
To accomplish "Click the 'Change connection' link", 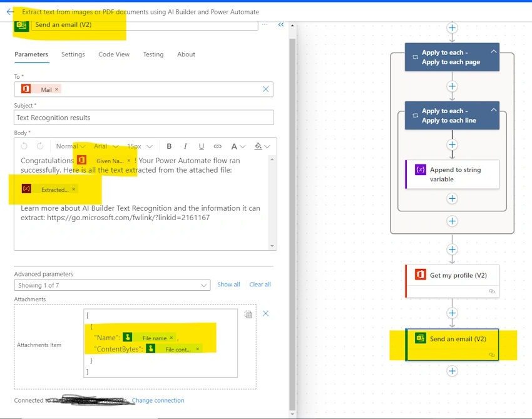I will coord(158,400).
